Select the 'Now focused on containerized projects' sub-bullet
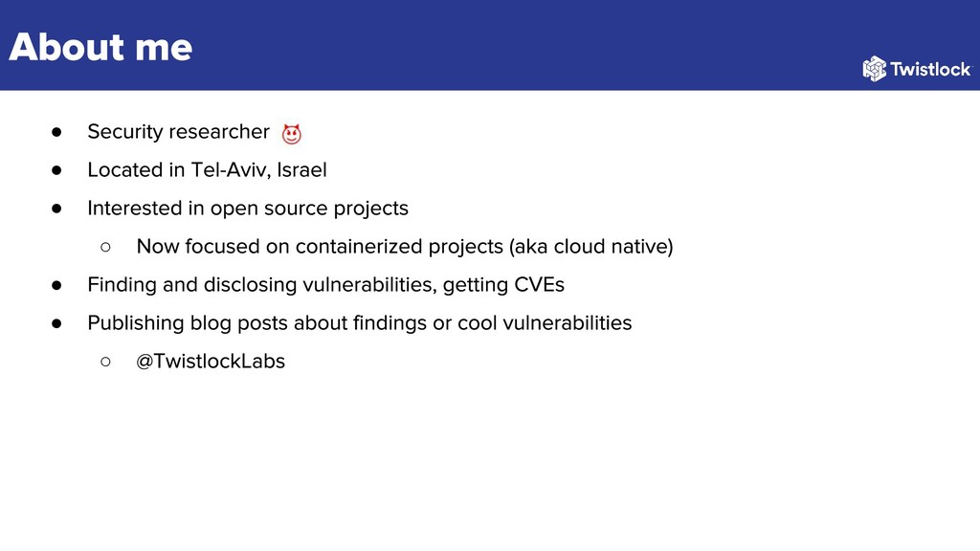The height and width of the screenshot is (551, 980). 405,246
